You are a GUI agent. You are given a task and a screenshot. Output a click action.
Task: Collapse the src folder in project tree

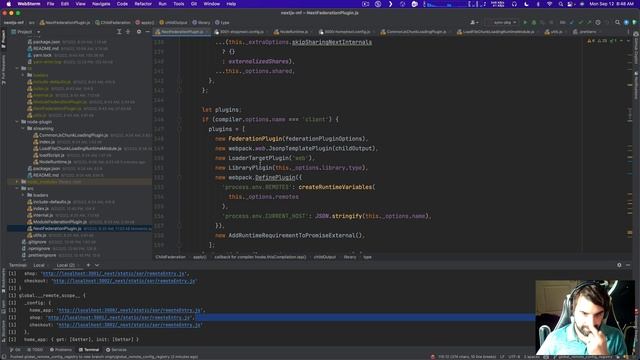(x=17, y=189)
